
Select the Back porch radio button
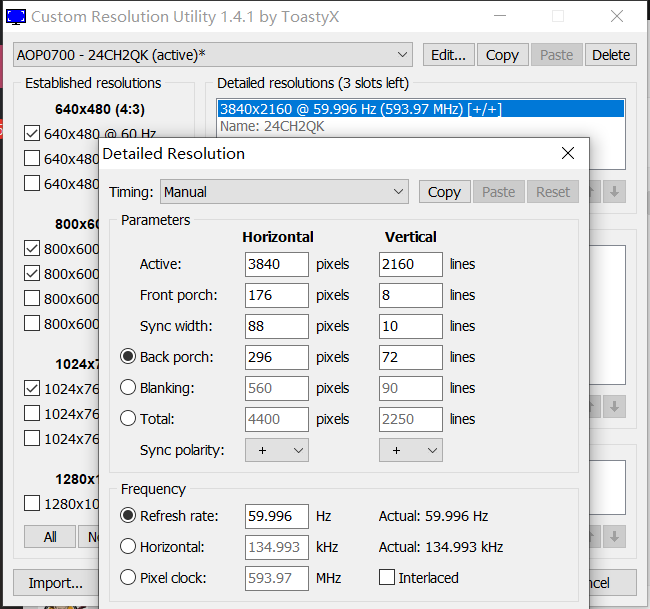[128, 357]
